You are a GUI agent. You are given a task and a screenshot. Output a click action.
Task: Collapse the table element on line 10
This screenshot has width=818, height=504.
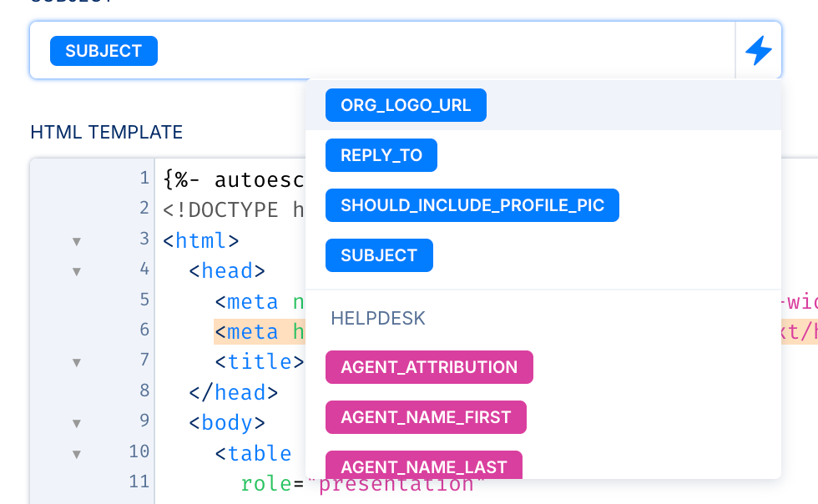(77, 454)
